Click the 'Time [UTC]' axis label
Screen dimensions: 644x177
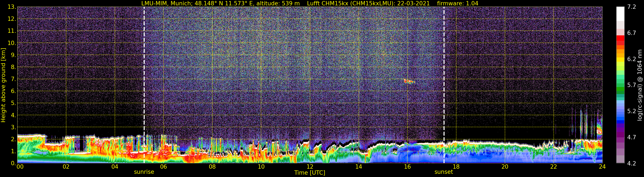[310, 173]
